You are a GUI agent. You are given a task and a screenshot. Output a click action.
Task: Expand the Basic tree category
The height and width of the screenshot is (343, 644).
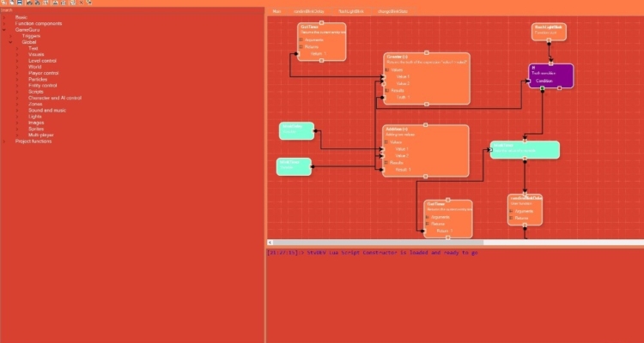3,17
